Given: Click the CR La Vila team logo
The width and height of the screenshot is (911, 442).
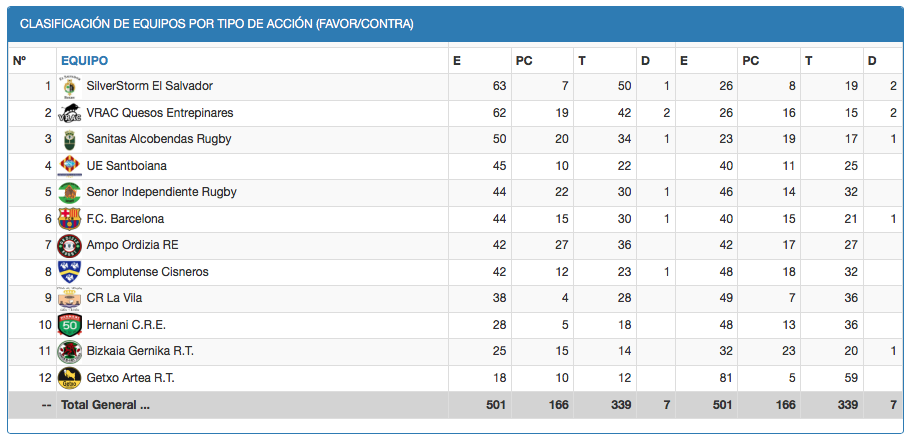Looking at the screenshot, I should [x=69, y=298].
